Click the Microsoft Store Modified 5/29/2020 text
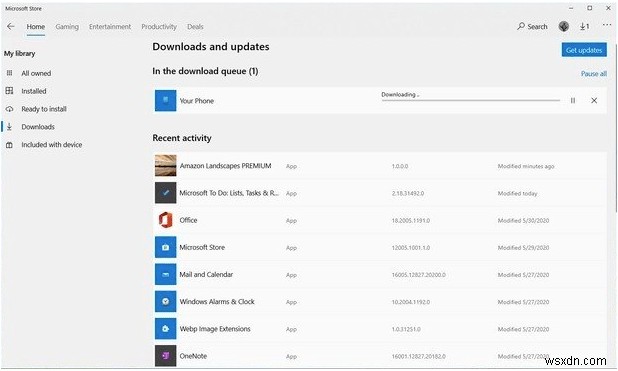 coord(523,248)
